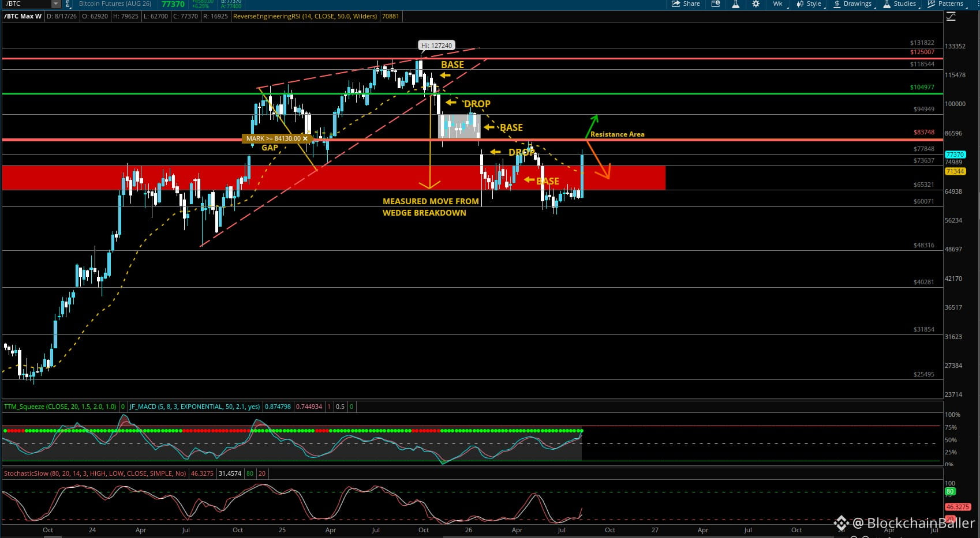Dismiss the MARK >= 84130.00 alert label
This screenshot has width=980, height=538.
[305, 138]
